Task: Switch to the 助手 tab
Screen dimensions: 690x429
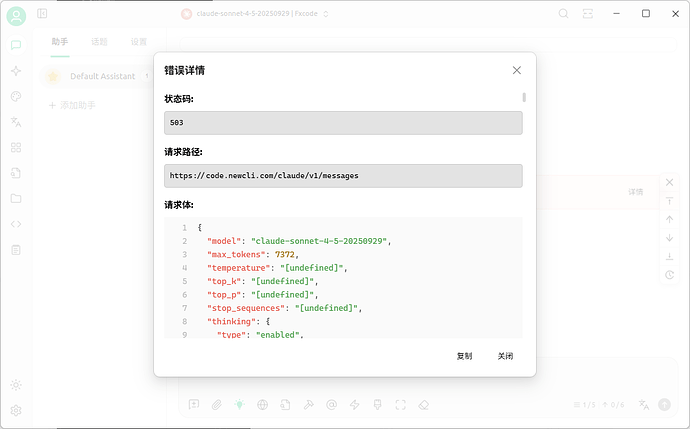Action: [60, 42]
